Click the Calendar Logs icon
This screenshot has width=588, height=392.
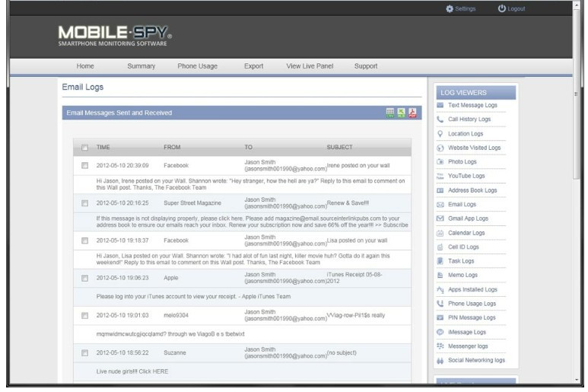pyautogui.click(x=440, y=233)
